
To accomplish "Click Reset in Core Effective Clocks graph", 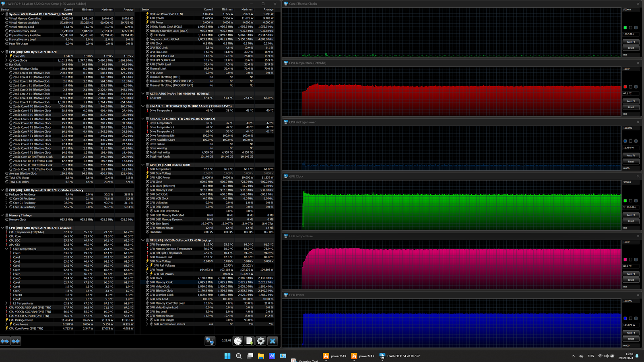I will pos(631,48).
